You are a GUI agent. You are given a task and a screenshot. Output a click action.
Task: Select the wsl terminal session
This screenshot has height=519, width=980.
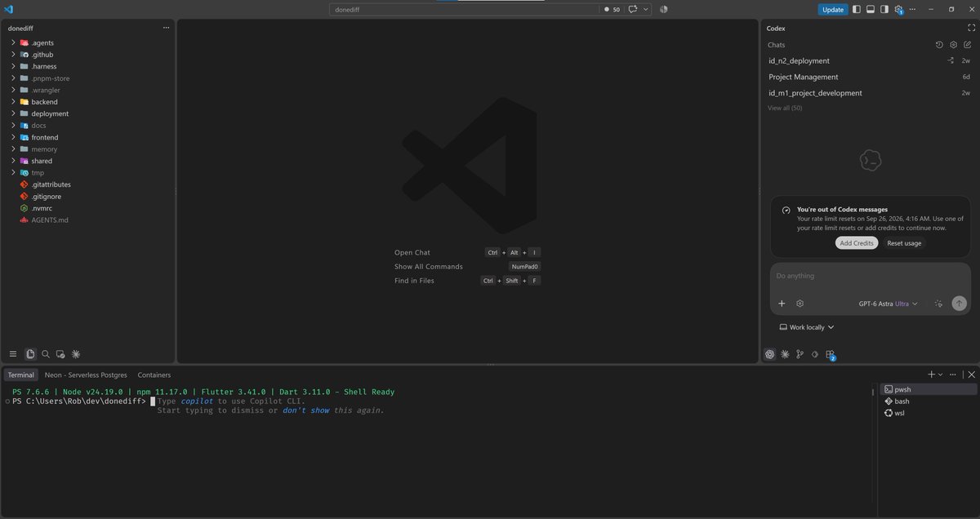pyautogui.click(x=927, y=413)
